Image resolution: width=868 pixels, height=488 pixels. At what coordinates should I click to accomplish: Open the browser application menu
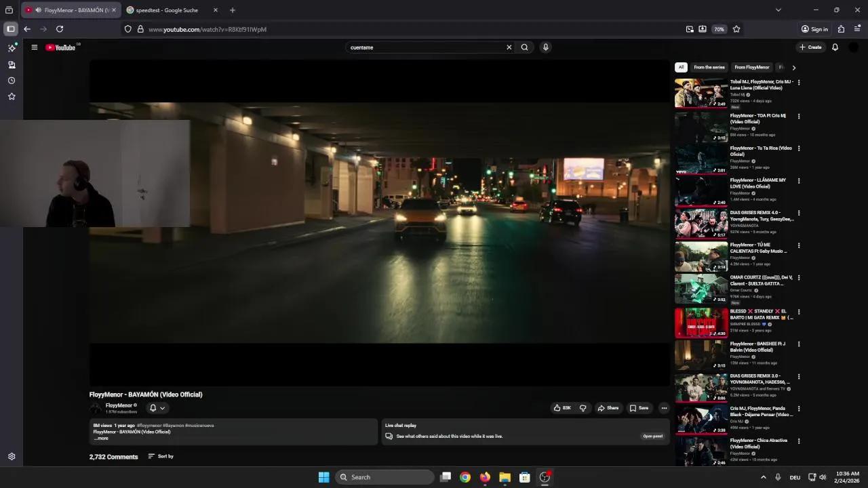857,29
